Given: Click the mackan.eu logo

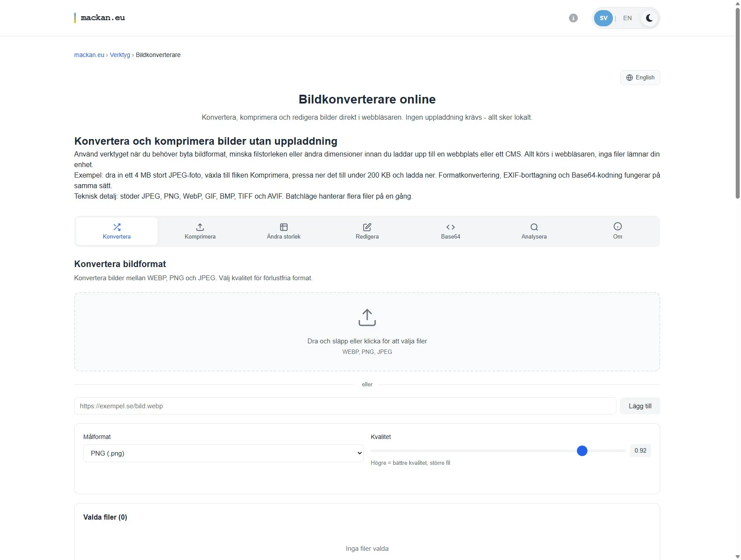Looking at the screenshot, I should click(100, 18).
